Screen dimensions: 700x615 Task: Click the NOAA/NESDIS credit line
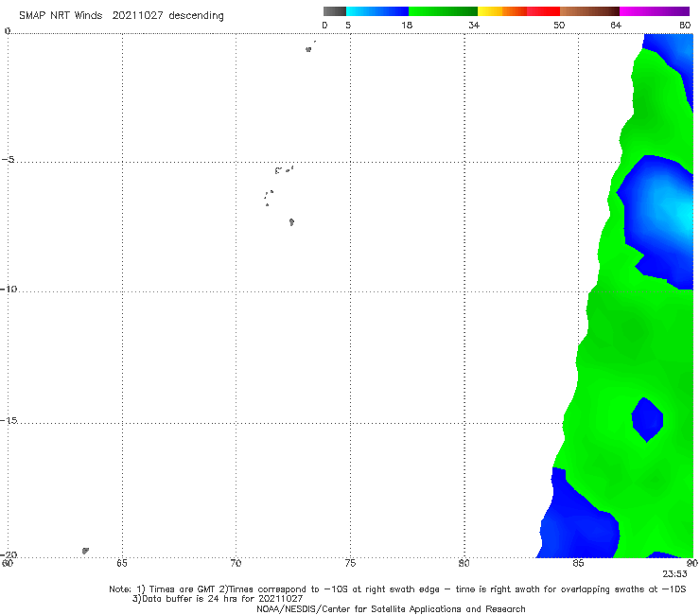point(391,608)
